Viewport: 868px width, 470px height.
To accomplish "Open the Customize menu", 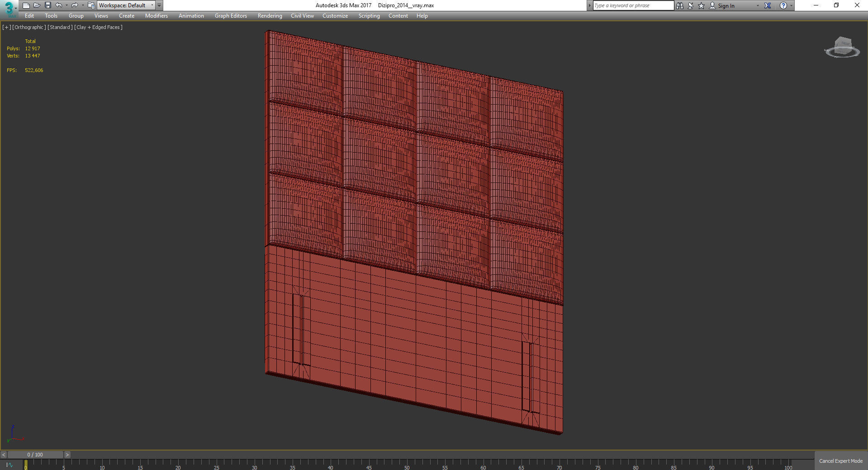I will pyautogui.click(x=335, y=16).
